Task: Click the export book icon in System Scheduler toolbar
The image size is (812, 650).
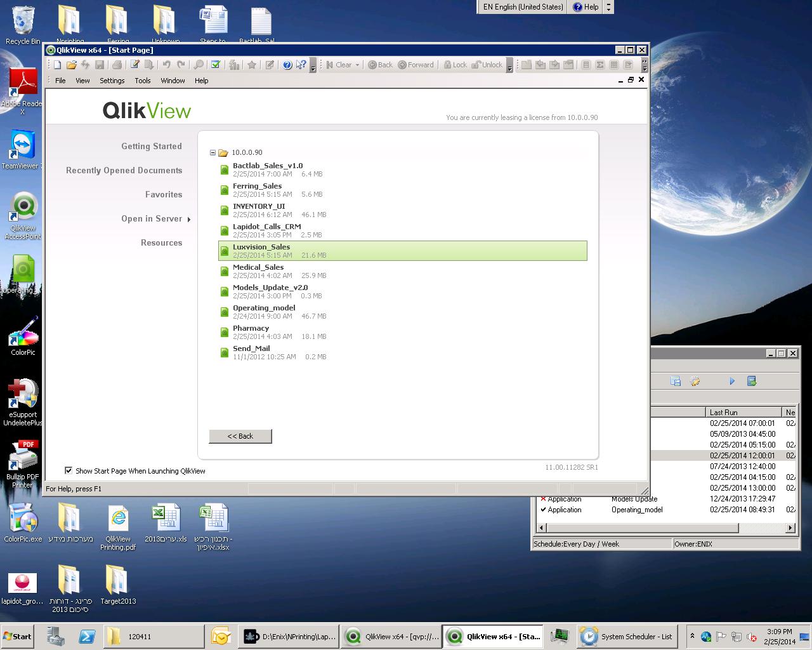Action: (752, 381)
